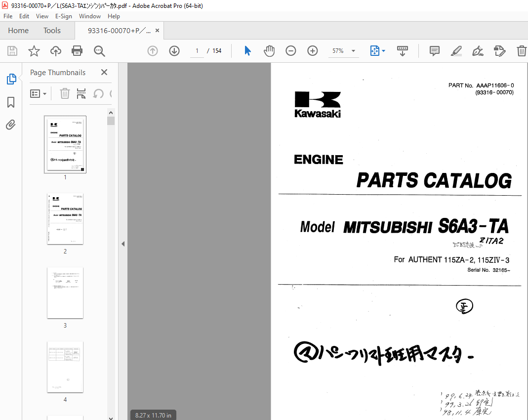This screenshot has height=420, width=528.
Task: Close the Page Thumbnails panel
Action: pyautogui.click(x=104, y=72)
